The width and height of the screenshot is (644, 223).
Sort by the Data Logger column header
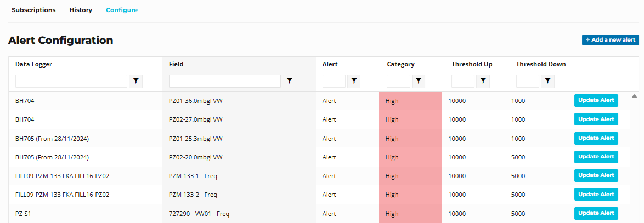tap(34, 64)
